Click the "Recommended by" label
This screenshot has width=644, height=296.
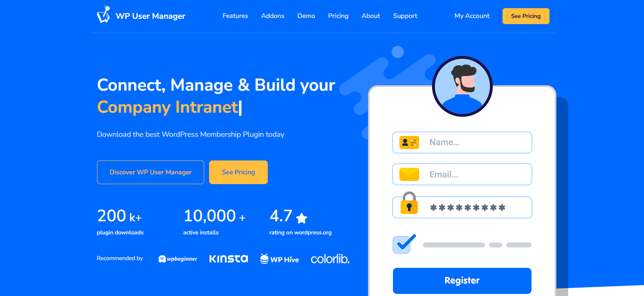[120, 258]
